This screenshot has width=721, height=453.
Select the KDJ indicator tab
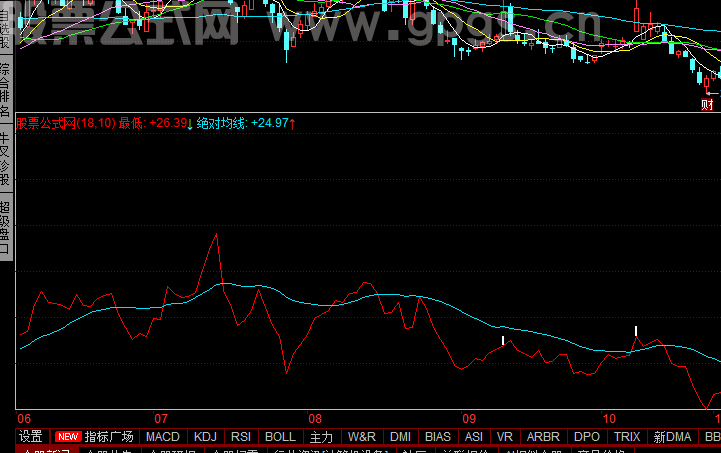click(x=205, y=436)
